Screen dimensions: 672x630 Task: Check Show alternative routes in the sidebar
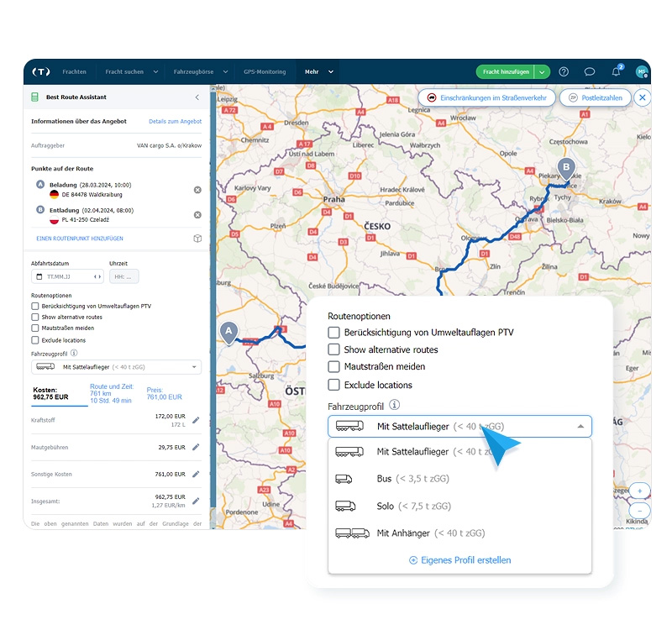tap(35, 318)
